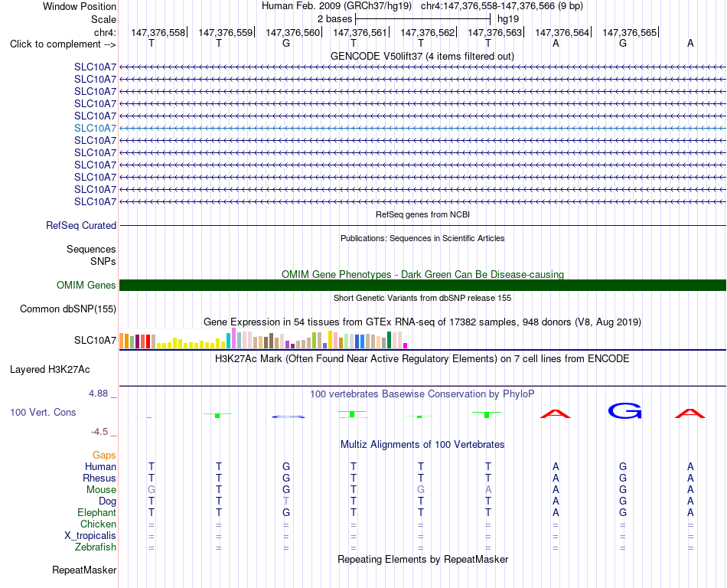This screenshot has width=727, height=588.
Task: Click 'Repeating Elements by RepeatMasker' title
Action: click(x=422, y=559)
